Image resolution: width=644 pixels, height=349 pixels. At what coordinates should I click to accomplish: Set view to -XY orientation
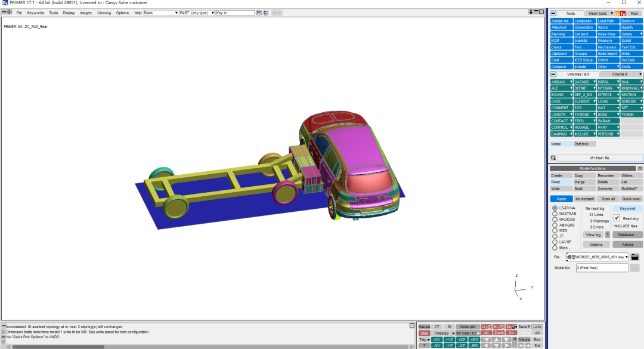pyautogui.click(x=437, y=346)
